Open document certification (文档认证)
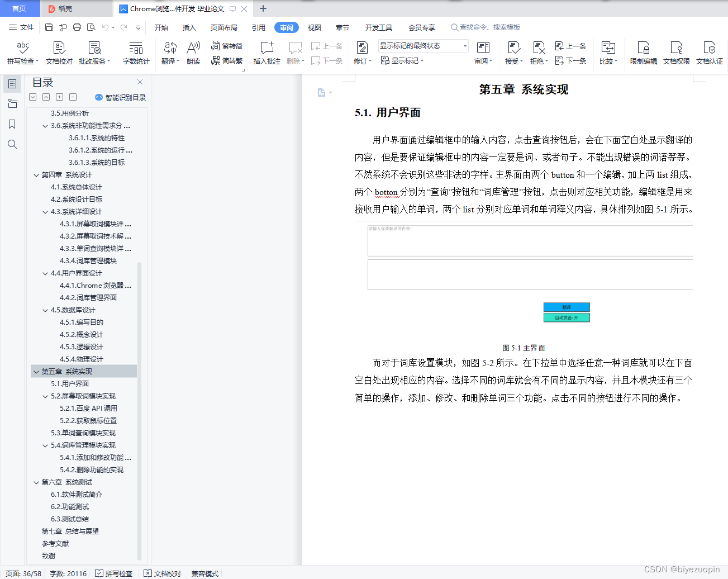This screenshot has width=728, height=579. click(710, 53)
